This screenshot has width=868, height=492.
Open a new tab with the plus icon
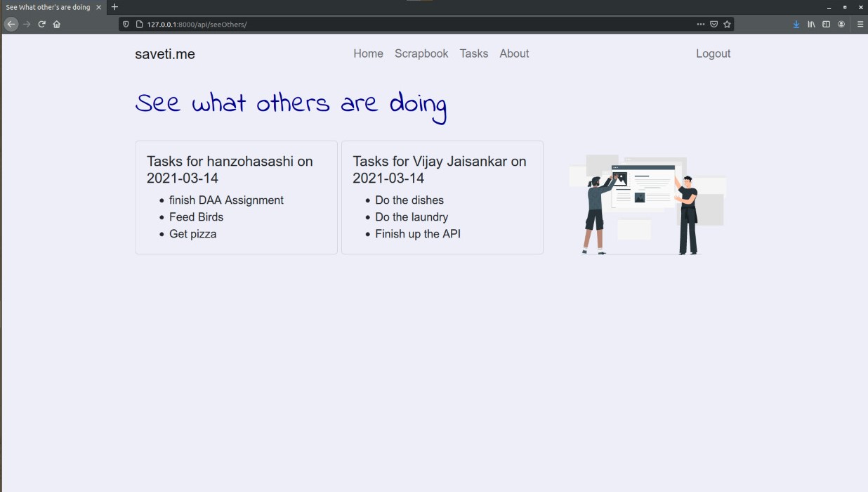[x=115, y=7]
